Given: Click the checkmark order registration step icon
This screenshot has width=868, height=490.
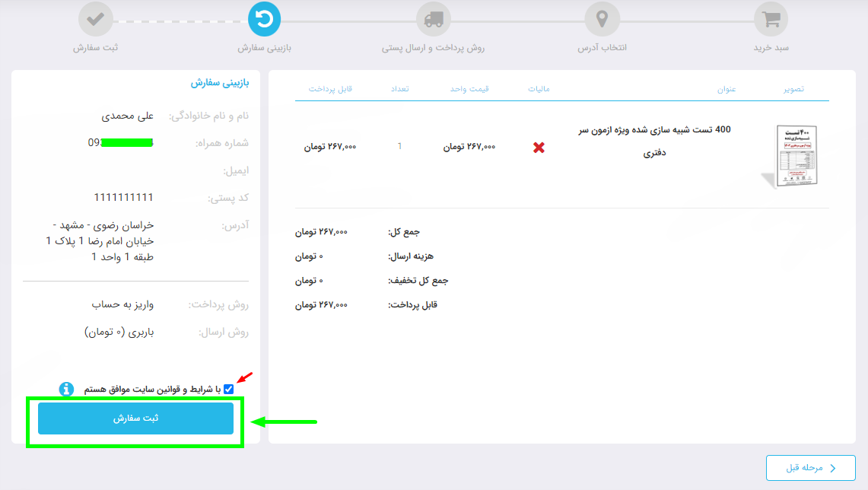Looking at the screenshot, I should coord(95,19).
